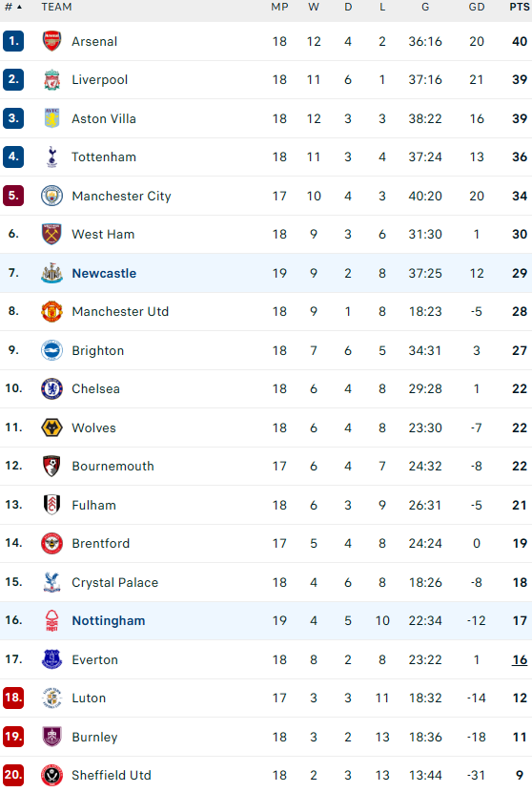532x792 pixels.
Task: Sort standings by PTS column header
Action: (x=519, y=7)
